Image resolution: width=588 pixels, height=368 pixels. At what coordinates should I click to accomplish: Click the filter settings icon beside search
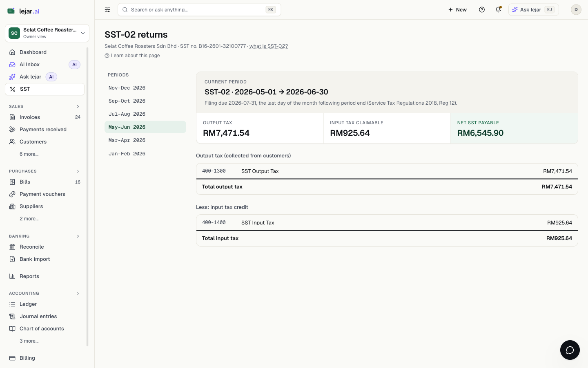[x=107, y=9]
